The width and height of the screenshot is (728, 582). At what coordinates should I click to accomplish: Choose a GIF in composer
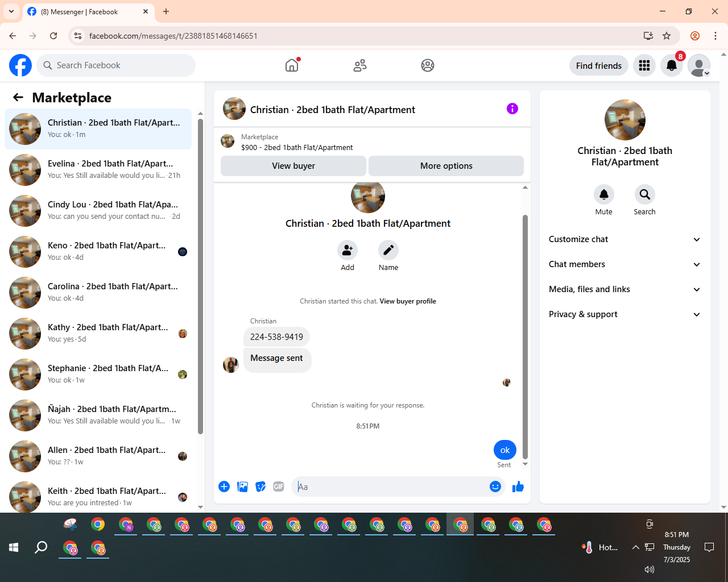point(279,487)
